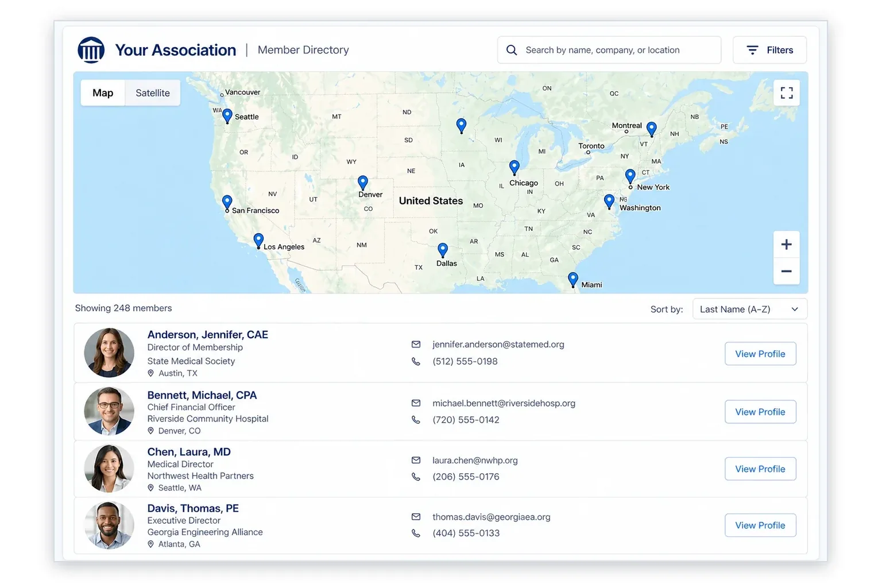Select the Los Angeles map pin
The height and width of the screenshot is (588, 882).
pyautogui.click(x=258, y=241)
